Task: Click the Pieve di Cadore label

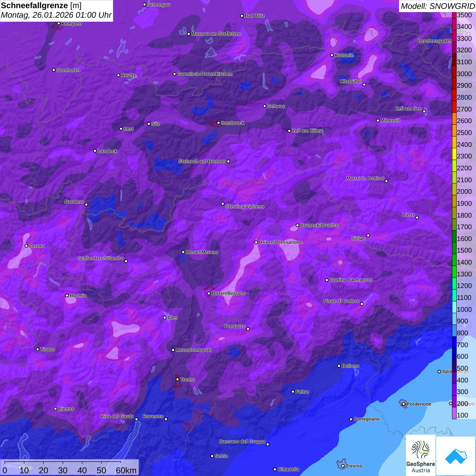Action: pos(341,301)
